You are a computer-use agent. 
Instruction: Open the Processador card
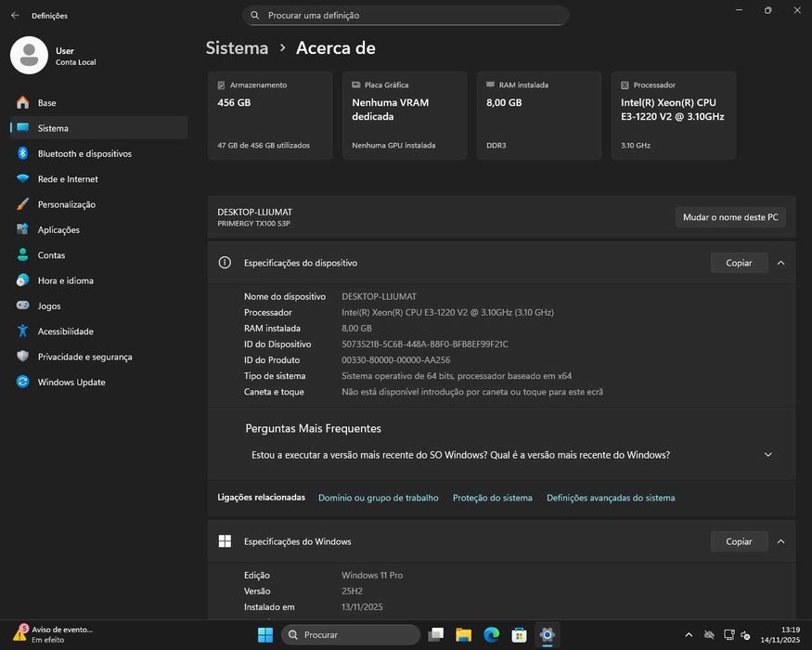pos(674,115)
